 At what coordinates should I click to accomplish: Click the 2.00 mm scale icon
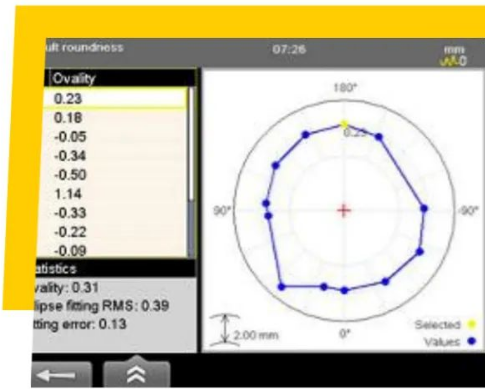(225, 330)
